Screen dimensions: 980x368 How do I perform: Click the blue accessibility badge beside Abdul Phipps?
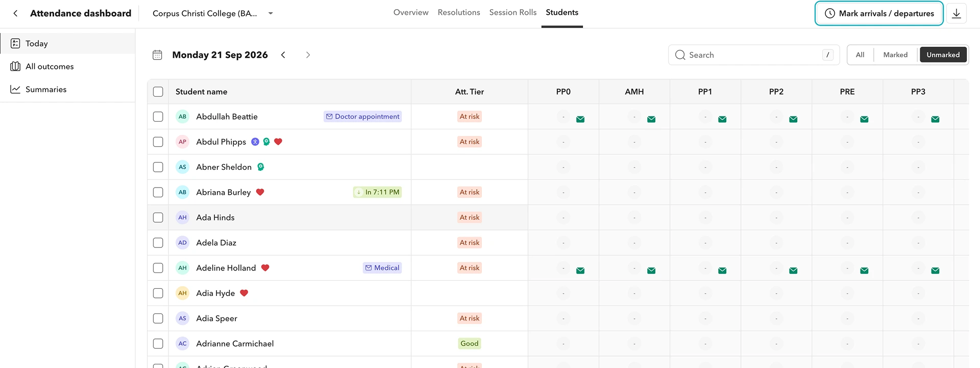(255, 142)
